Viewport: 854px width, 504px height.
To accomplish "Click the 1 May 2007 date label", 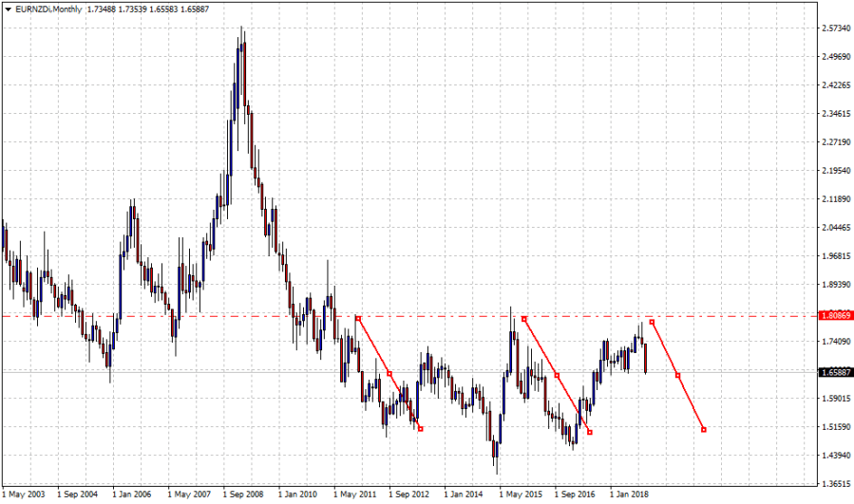I will (189, 495).
